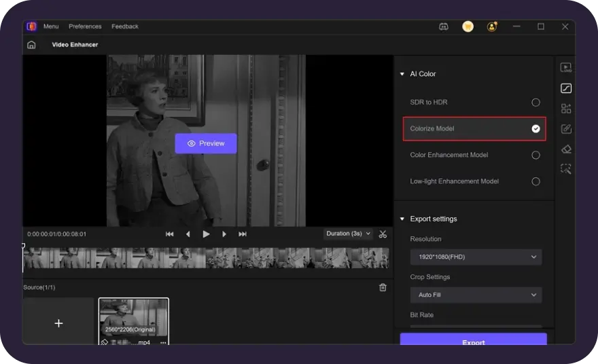Choose Low-light Enhancement Model radio button

tap(535, 182)
